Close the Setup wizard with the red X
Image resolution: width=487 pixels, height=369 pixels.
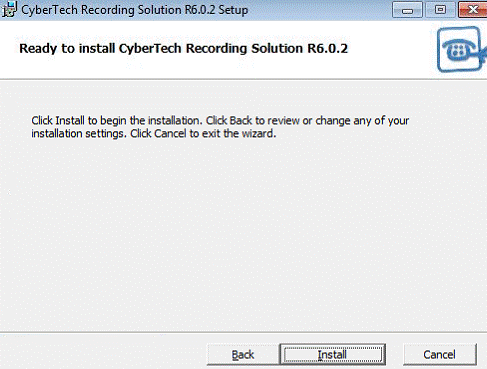472,10
